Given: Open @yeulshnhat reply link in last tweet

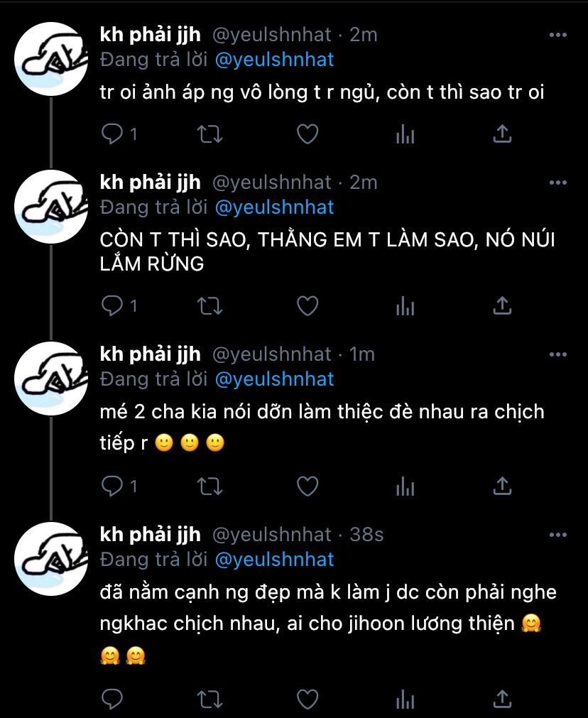Looking at the screenshot, I should coord(274,560).
